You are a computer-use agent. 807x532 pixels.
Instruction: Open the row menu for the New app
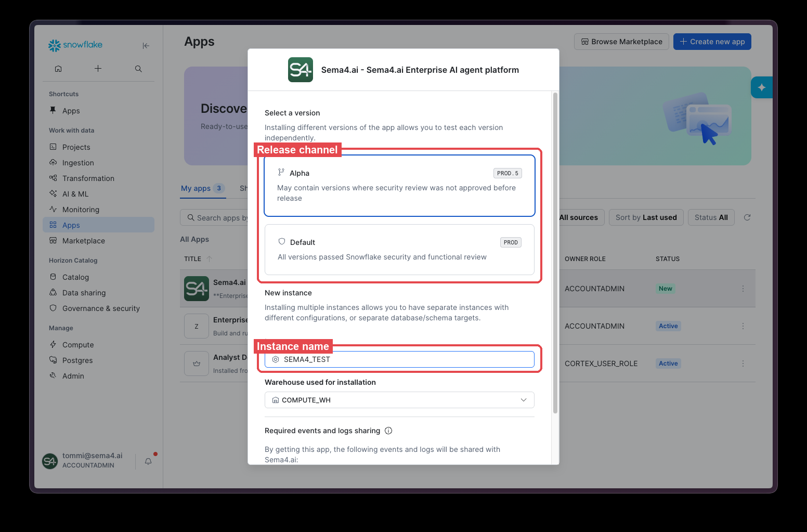point(743,289)
